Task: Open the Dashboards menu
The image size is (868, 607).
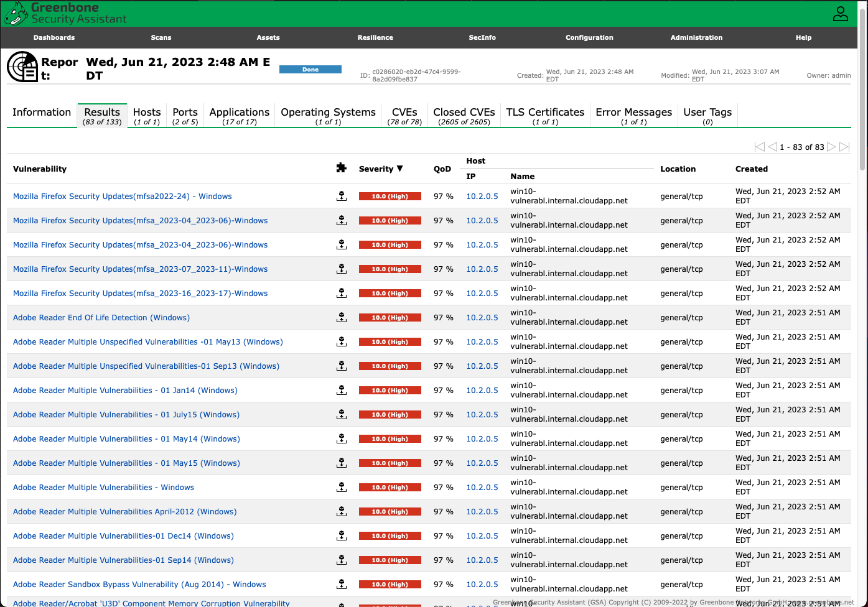Action: tap(54, 37)
